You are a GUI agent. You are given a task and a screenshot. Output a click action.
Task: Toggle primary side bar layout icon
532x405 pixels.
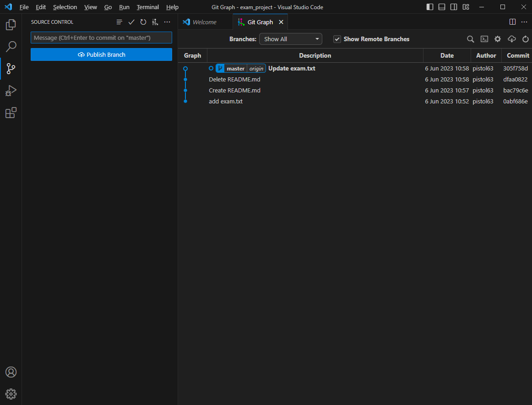(429, 7)
